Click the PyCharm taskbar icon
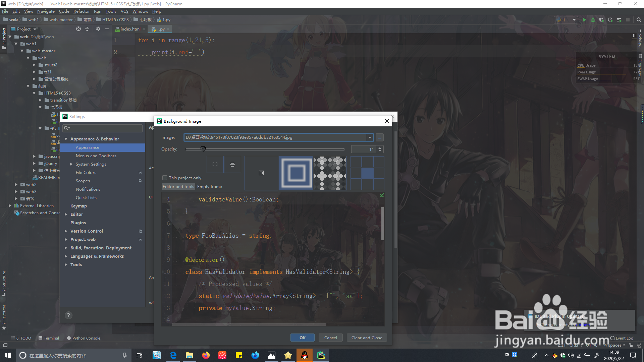This screenshot has width=644, height=362. click(321, 355)
